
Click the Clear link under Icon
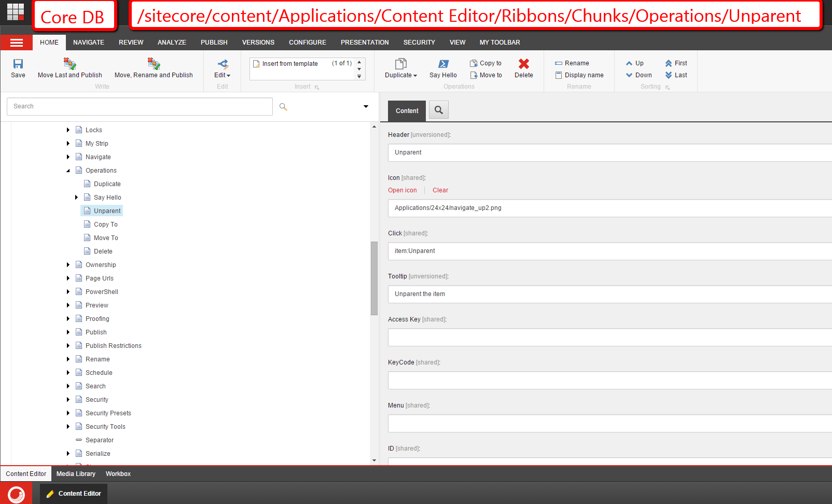pos(440,190)
